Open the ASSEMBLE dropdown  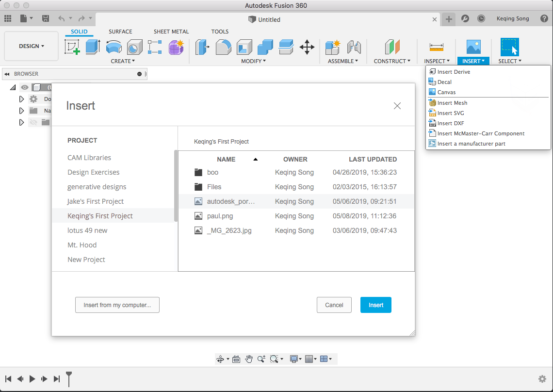(343, 61)
